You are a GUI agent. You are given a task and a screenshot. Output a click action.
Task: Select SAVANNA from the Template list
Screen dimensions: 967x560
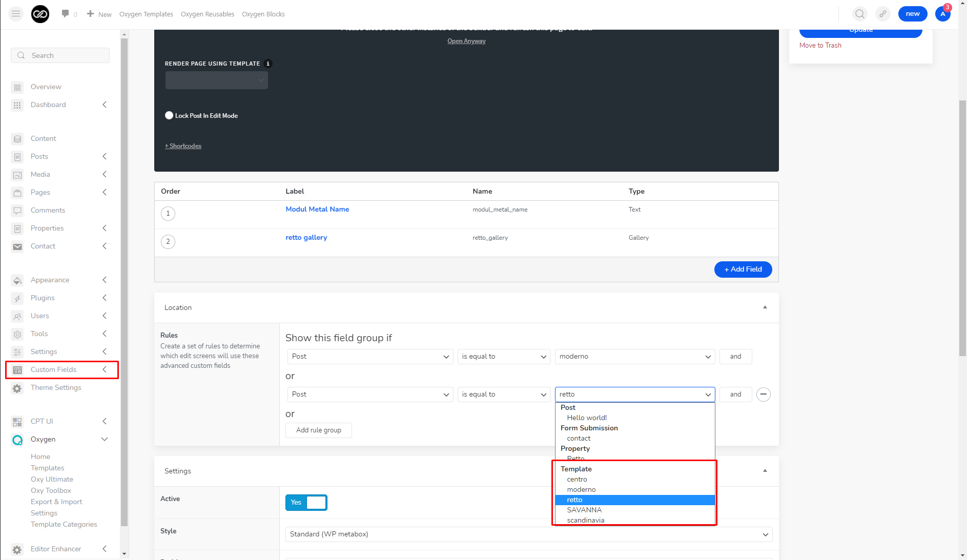click(x=584, y=510)
